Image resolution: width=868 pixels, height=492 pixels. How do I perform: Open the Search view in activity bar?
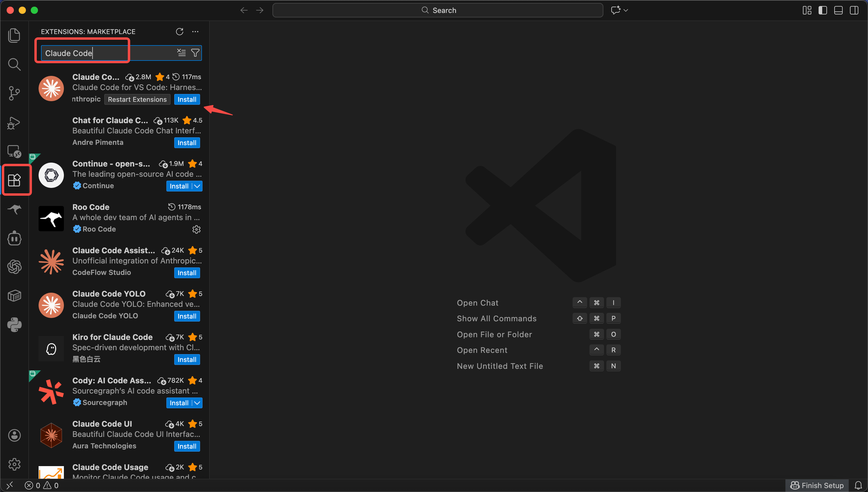(x=14, y=64)
